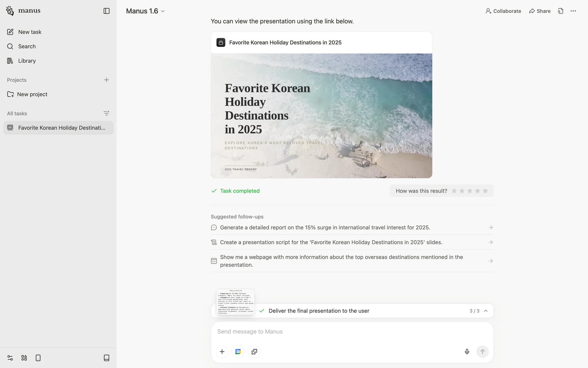The image size is (588, 368).
Task: Click the grid apps icon at the bottom left
Action: point(24,358)
